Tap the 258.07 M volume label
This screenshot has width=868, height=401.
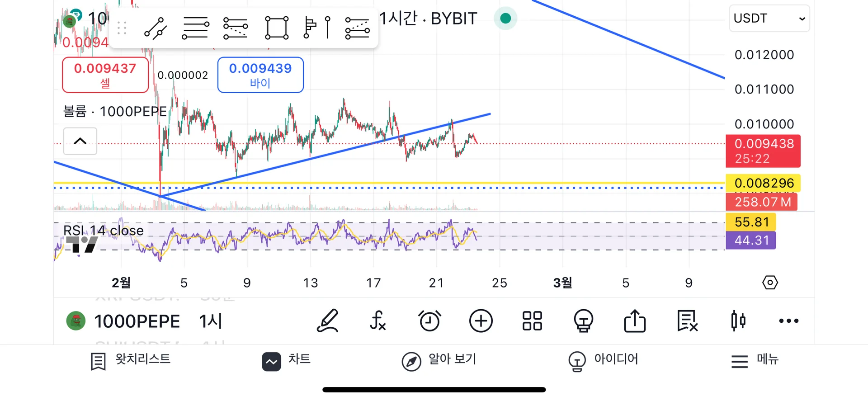coord(762,202)
